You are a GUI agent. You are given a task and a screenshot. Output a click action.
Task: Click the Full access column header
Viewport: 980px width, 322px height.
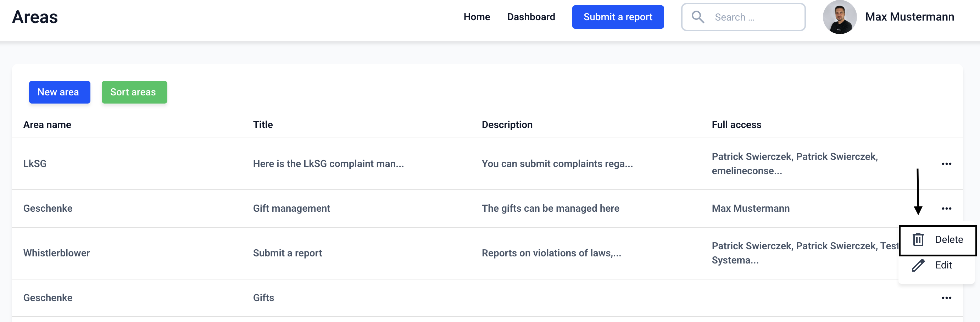click(736, 125)
